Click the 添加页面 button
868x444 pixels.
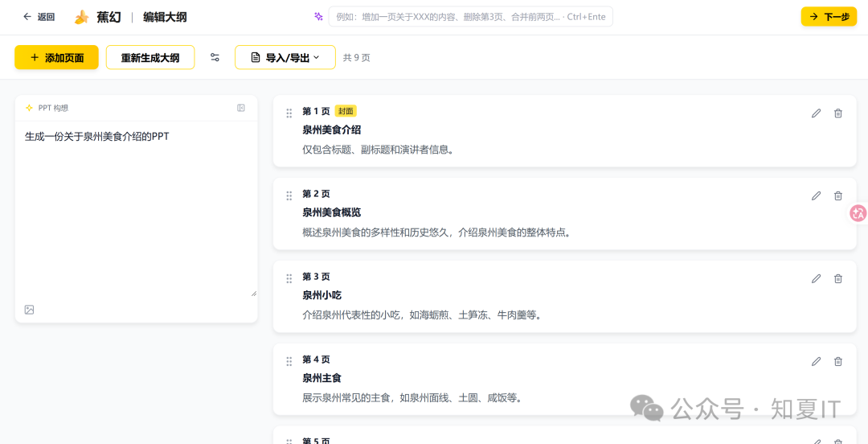click(x=56, y=57)
